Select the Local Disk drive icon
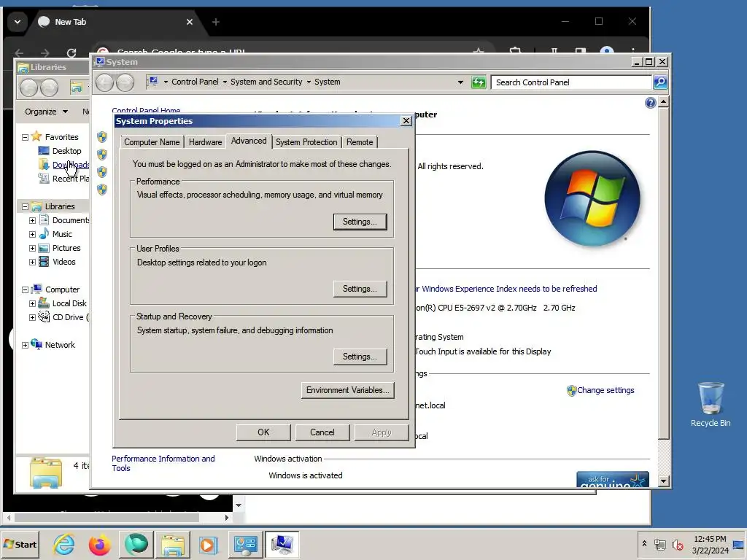Screen dimensions: 747x560 pyautogui.click(x=44, y=303)
